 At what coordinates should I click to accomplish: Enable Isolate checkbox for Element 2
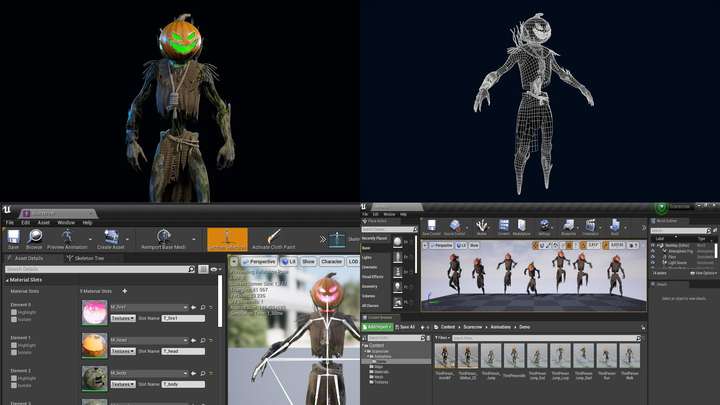[x=14, y=385]
